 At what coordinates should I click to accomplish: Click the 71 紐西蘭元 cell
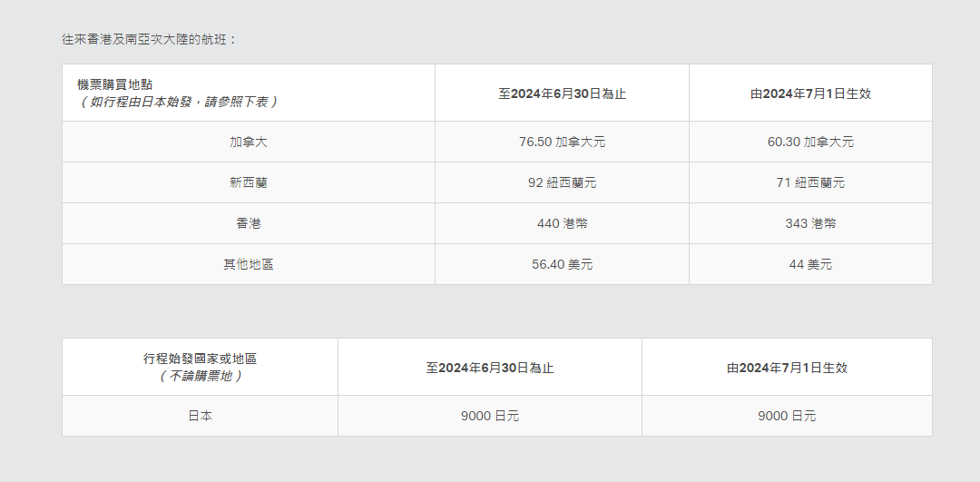pyautogui.click(x=810, y=183)
